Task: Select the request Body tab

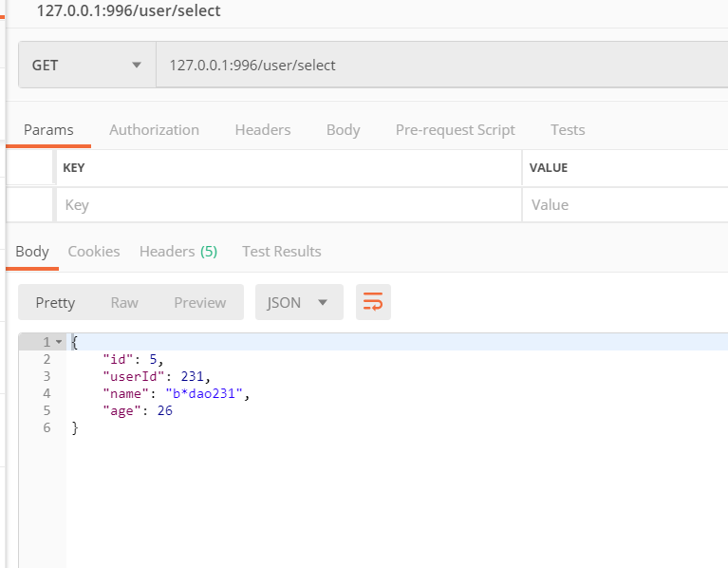Action: (x=343, y=130)
